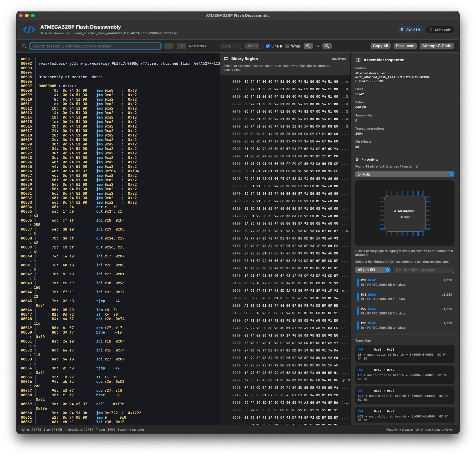Open the QFN32 package dropdown
The image size is (476, 456).
pos(405,174)
